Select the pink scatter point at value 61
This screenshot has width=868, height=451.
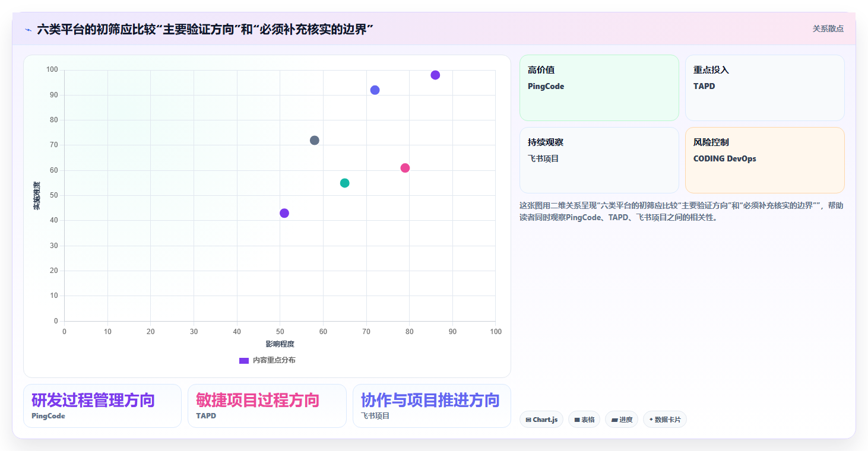point(405,168)
